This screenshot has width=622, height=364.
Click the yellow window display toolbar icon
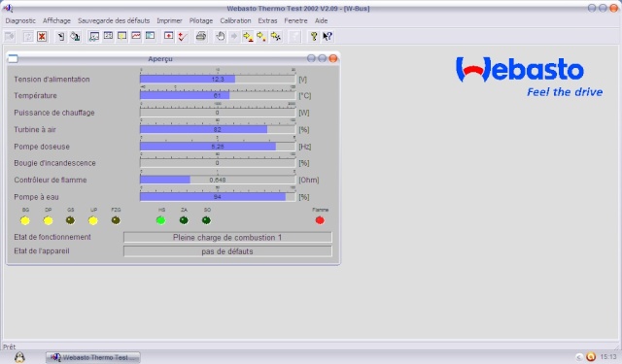pyautogui.click(x=122, y=36)
